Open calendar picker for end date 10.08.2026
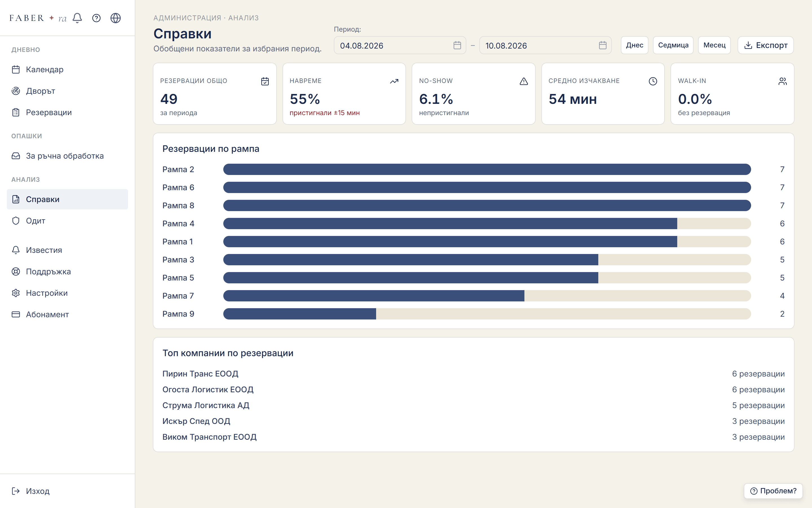 [x=603, y=45]
